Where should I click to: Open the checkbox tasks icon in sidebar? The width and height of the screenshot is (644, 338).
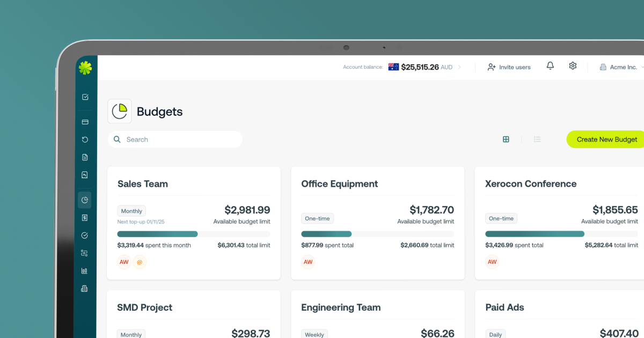[x=85, y=97]
